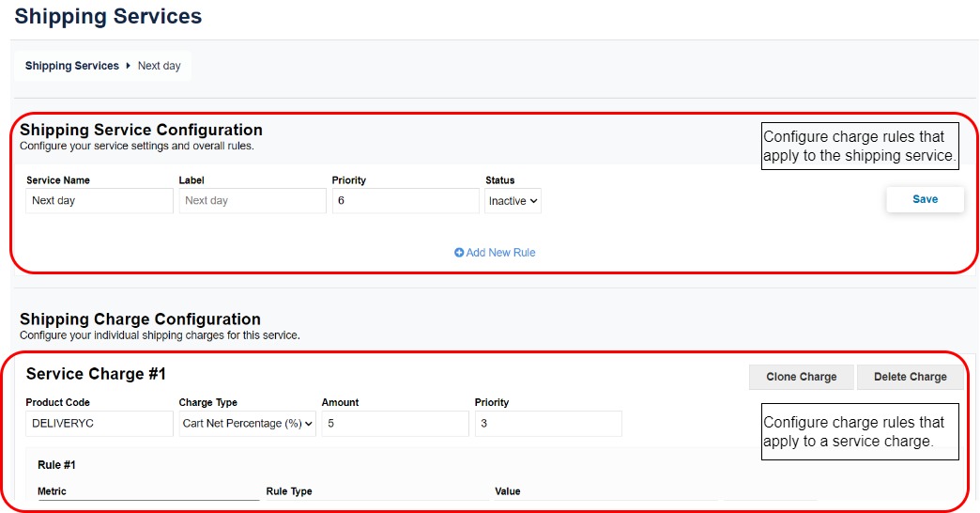Viewport: 980px width, 513px height.
Task: Click the charge Priority field containing 3
Action: click(x=547, y=424)
